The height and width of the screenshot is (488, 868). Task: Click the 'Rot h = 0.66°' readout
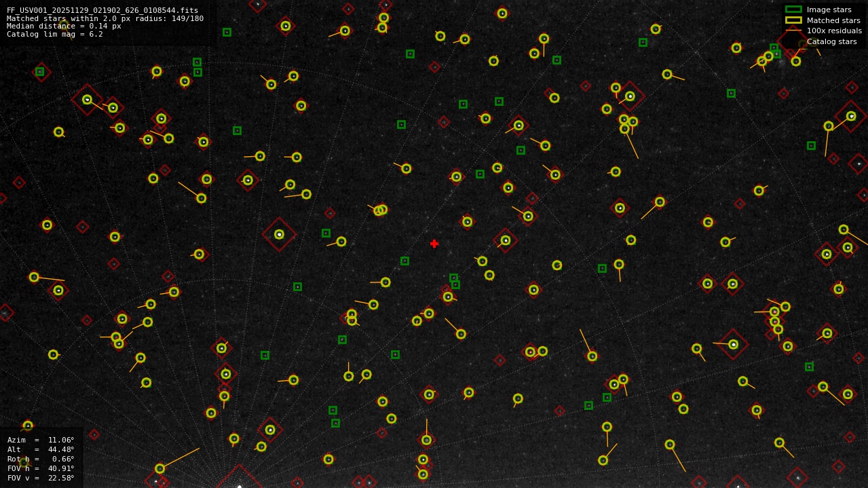[41, 459]
